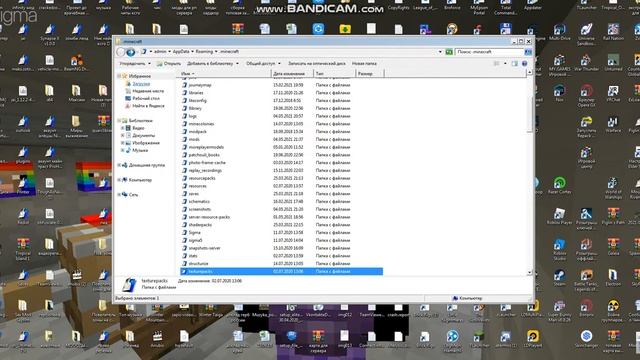Click the admin breadcrumb segment

[160, 52]
